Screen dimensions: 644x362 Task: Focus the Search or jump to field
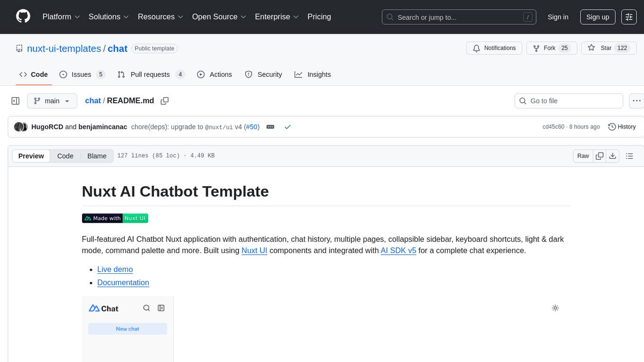[459, 17]
